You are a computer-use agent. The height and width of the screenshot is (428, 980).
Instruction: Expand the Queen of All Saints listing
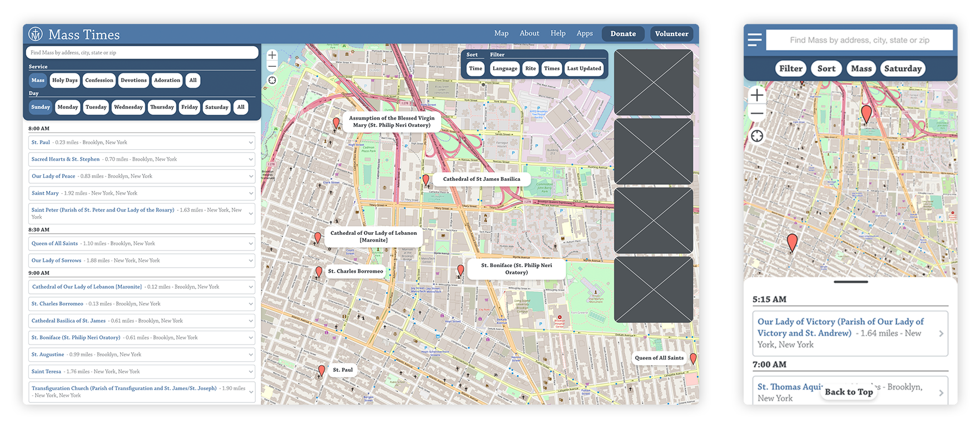(251, 243)
